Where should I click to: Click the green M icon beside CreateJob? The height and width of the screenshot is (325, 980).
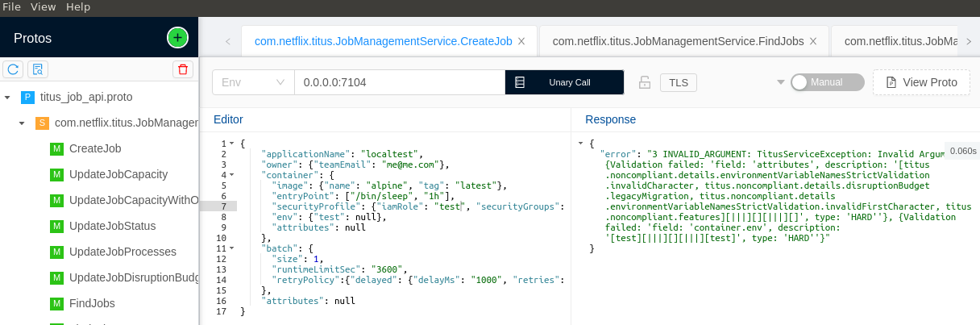click(x=56, y=149)
